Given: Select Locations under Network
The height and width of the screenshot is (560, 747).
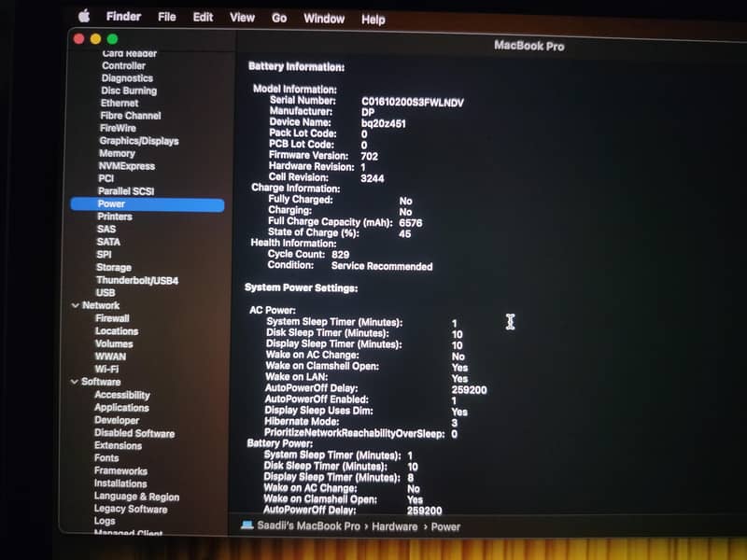Looking at the screenshot, I should point(117,331).
